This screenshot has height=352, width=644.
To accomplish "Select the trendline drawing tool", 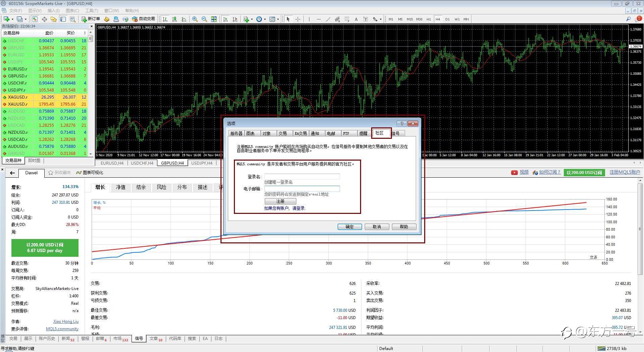I will pos(328,19).
